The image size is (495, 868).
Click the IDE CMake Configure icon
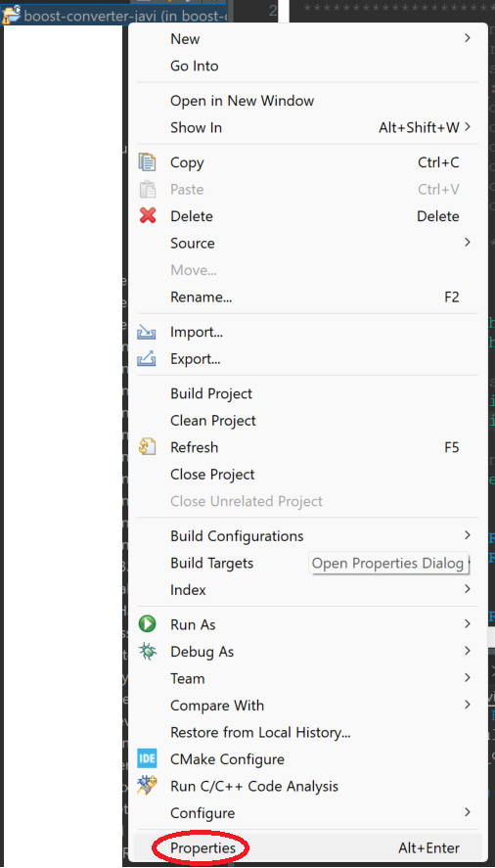tap(148, 758)
